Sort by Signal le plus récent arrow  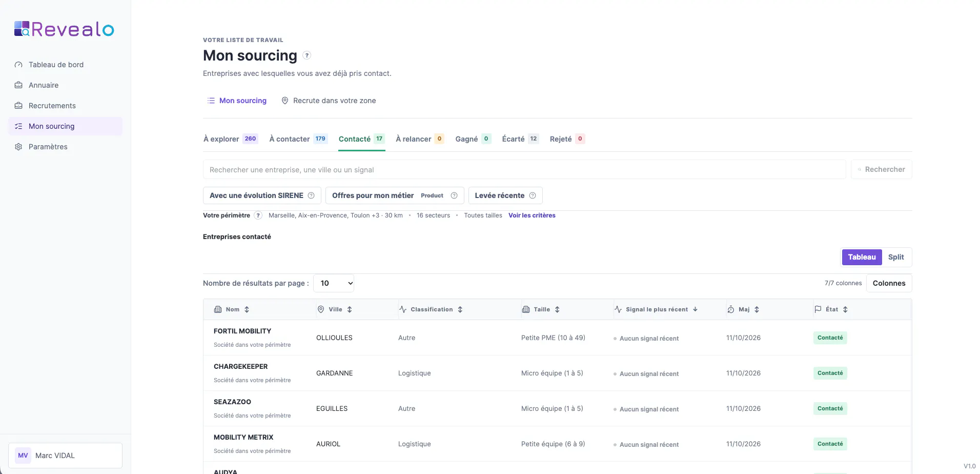click(696, 309)
